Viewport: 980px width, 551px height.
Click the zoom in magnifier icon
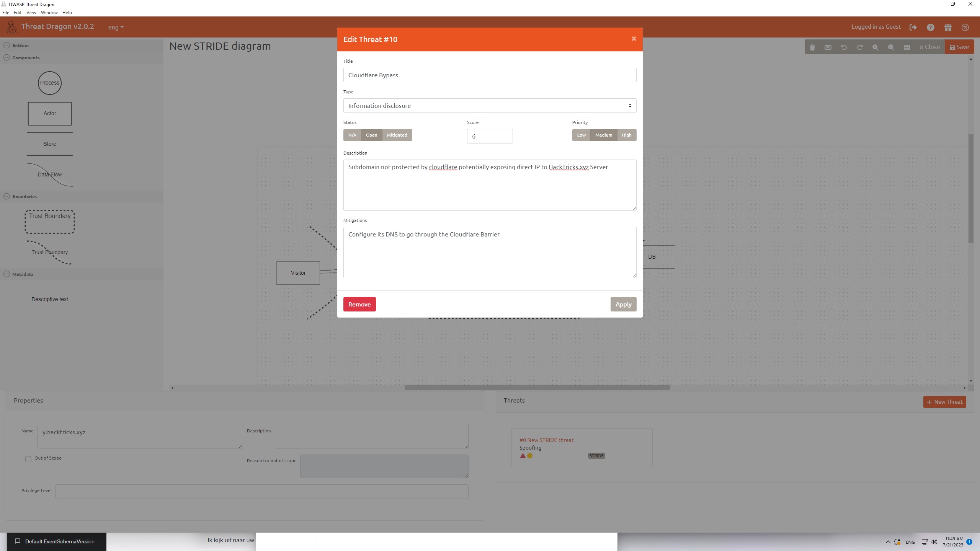point(875,47)
